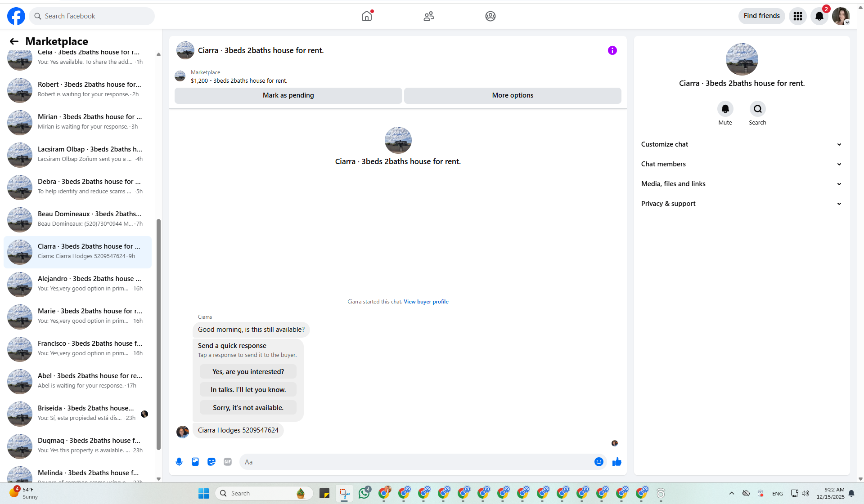
Task: Click Mark as pending button
Action: (x=288, y=95)
